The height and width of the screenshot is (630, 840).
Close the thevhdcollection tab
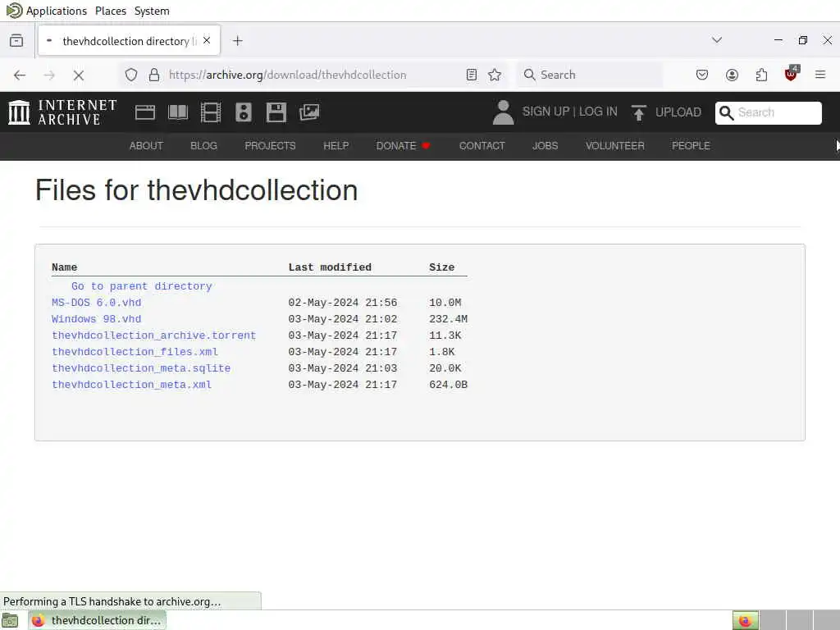click(207, 41)
